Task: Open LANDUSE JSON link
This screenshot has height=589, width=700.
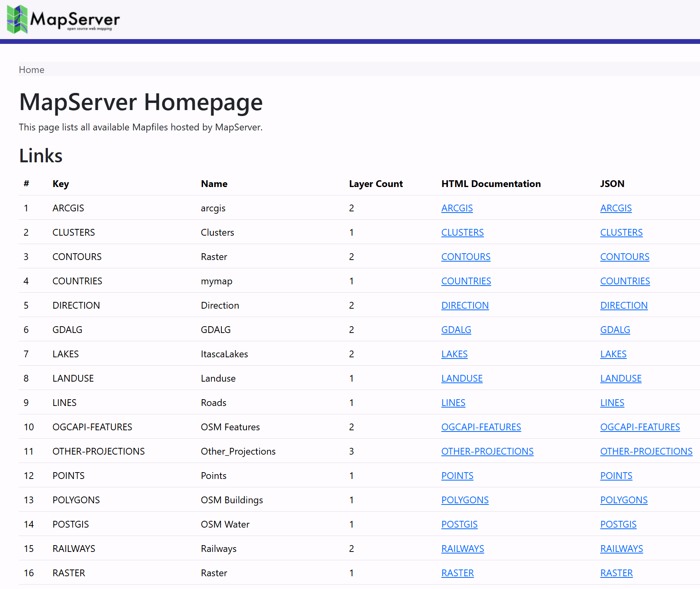Action: [x=621, y=378]
